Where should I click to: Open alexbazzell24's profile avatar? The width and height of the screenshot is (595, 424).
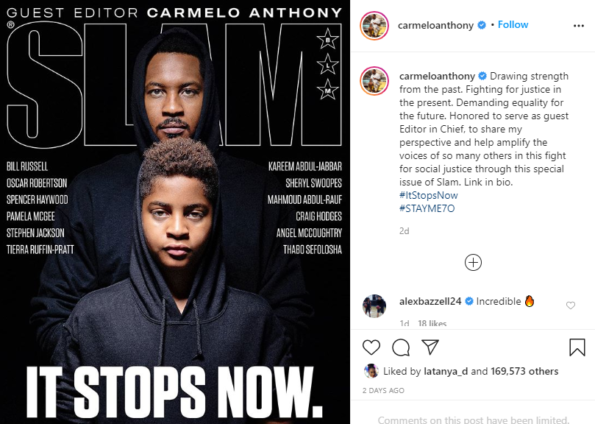374,306
